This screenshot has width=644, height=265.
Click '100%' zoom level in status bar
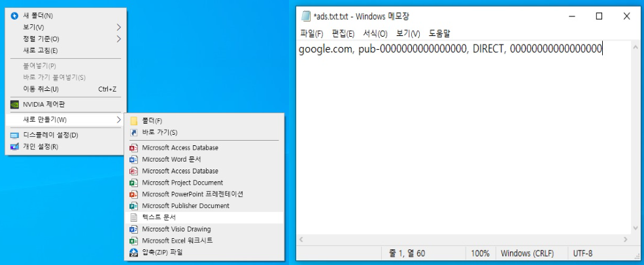click(x=480, y=253)
